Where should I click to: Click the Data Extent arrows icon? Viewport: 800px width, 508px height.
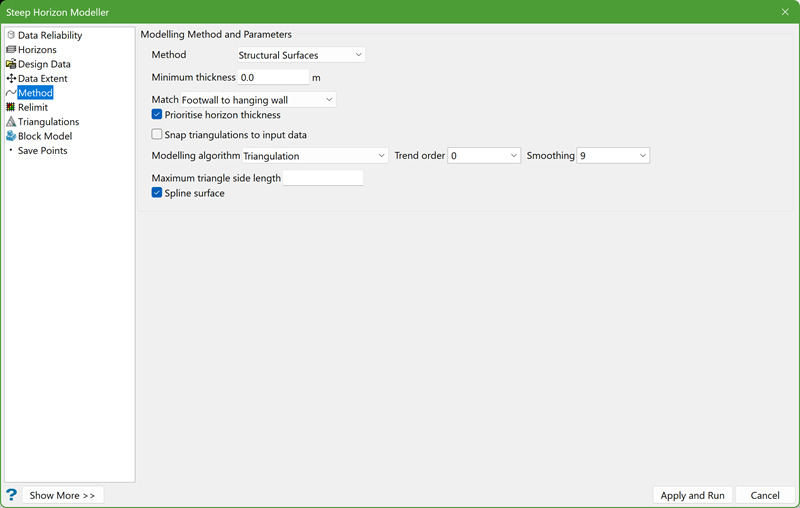[11, 78]
